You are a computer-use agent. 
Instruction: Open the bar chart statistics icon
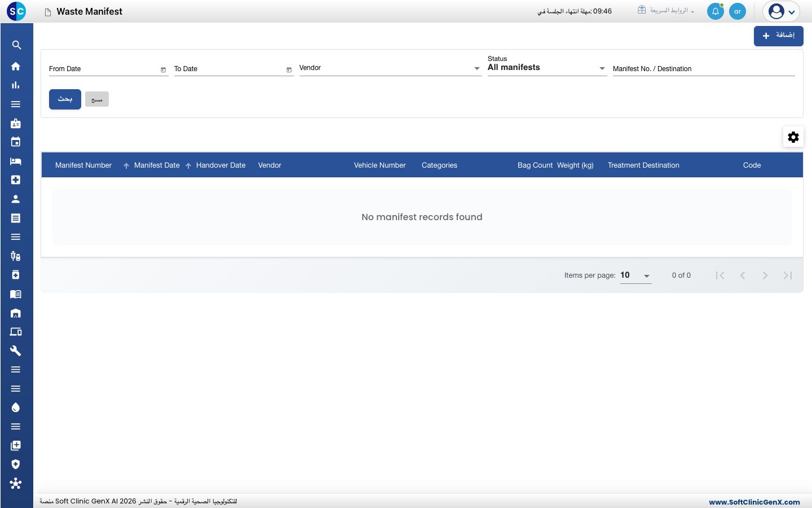point(16,85)
